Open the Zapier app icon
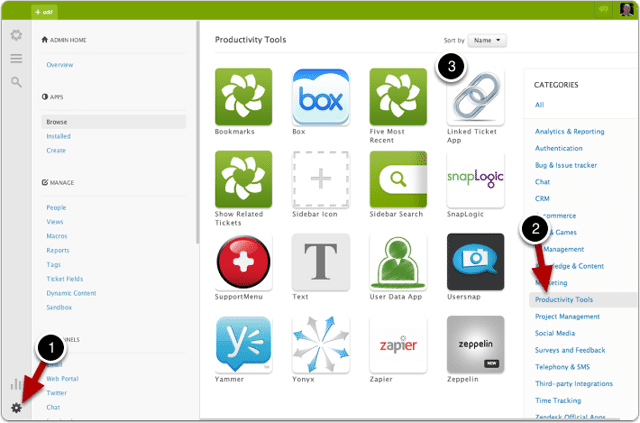Image resolution: width=640 pixels, height=423 pixels. [x=398, y=344]
